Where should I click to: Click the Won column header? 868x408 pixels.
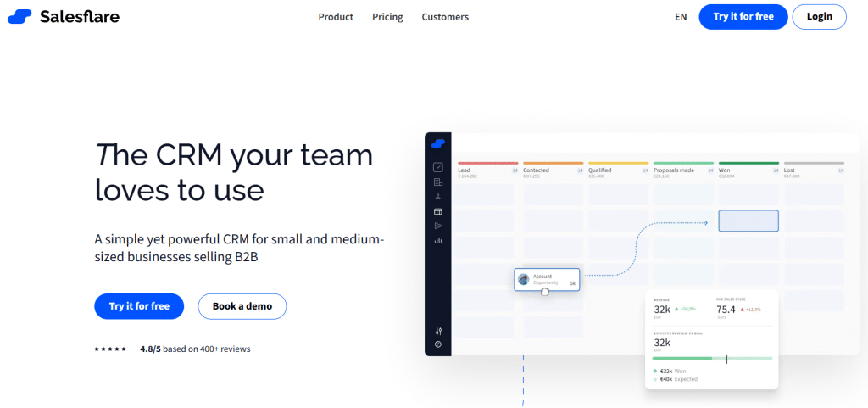tap(748, 170)
